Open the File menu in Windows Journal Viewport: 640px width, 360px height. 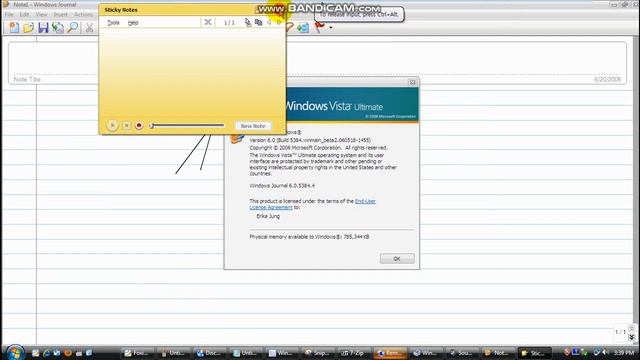pos(9,14)
